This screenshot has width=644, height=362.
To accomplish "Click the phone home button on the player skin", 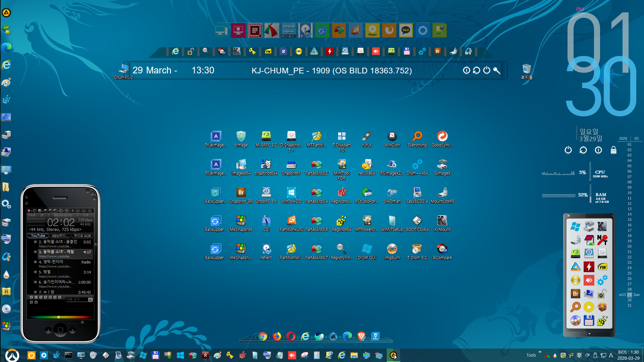I will tap(60, 330).
